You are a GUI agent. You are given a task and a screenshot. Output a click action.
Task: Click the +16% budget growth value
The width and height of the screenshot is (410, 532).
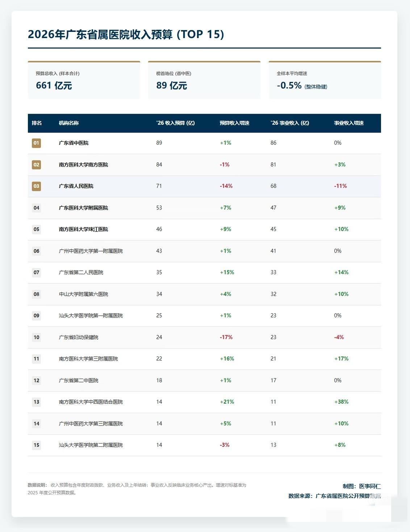(x=227, y=359)
